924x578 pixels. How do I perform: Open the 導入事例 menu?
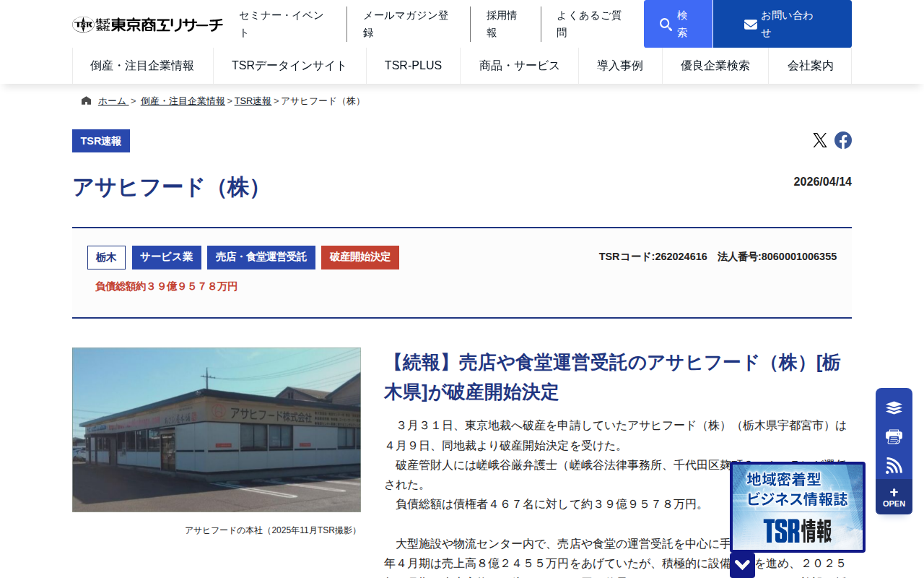[x=620, y=66]
